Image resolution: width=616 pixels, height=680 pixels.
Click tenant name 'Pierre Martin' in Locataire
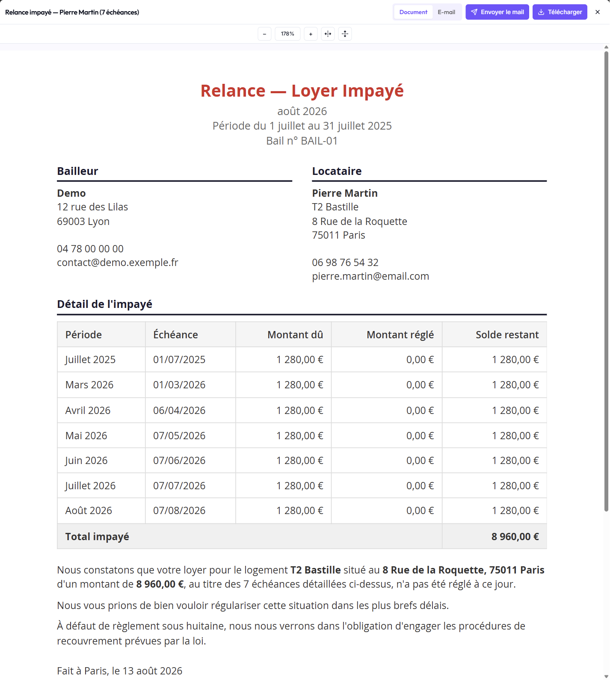click(345, 193)
